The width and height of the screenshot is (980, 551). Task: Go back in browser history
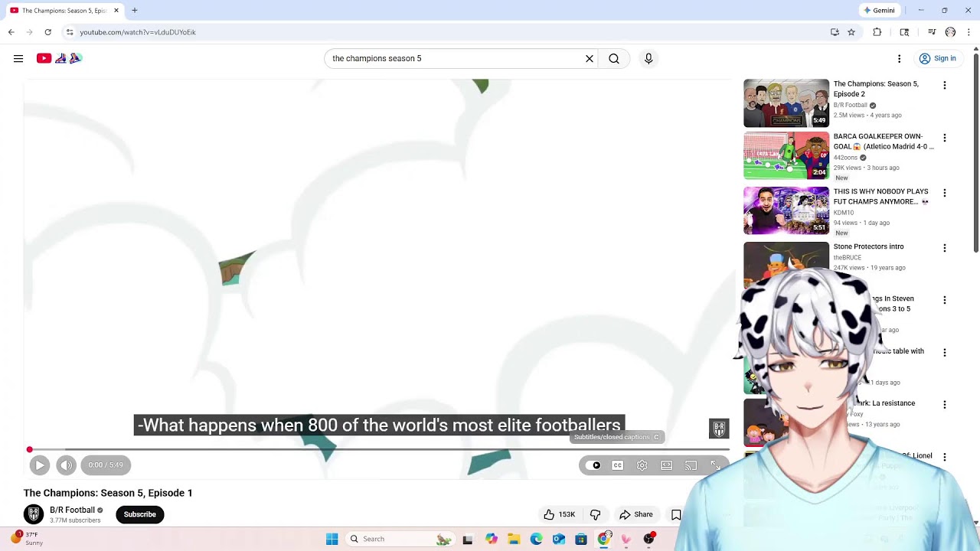point(11,32)
